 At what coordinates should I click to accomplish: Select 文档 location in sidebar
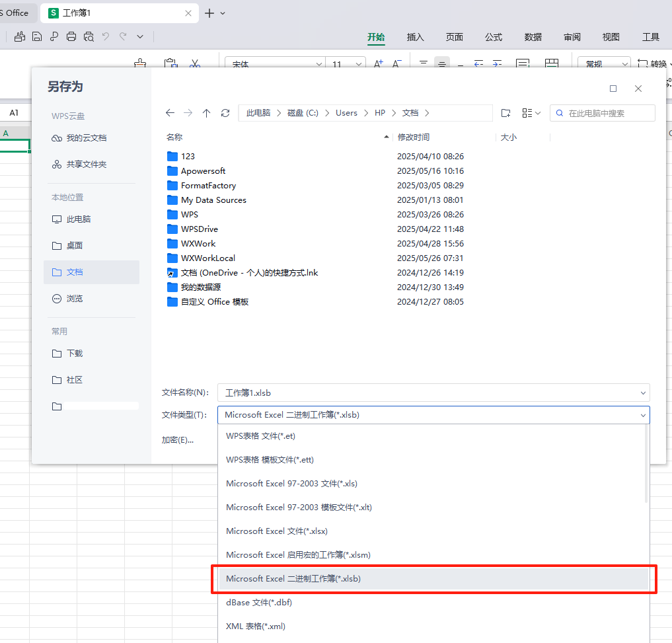pyautogui.click(x=91, y=272)
